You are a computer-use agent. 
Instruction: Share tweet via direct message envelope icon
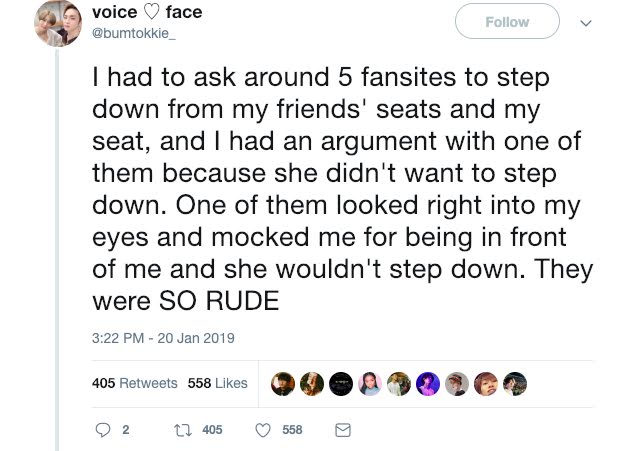pos(342,429)
